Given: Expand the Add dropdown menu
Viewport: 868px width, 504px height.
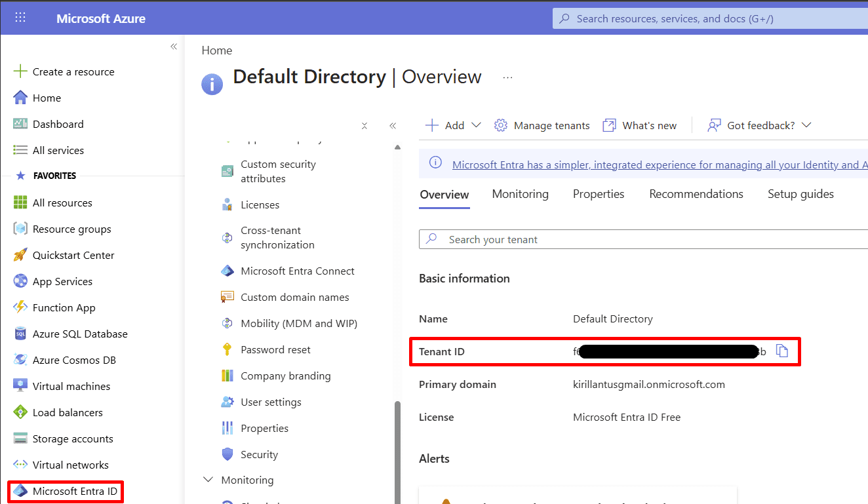Looking at the screenshot, I should pyautogui.click(x=453, y=125).
